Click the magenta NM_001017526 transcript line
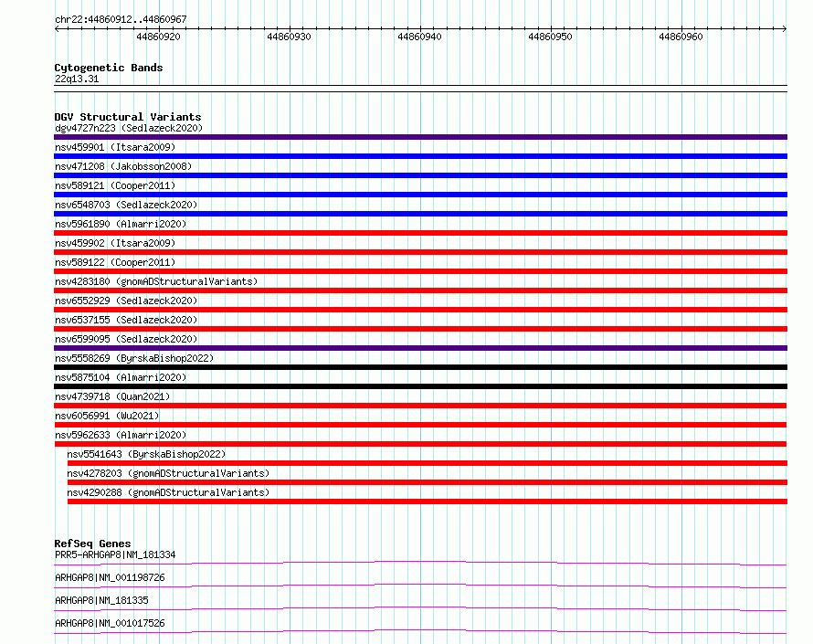The width and height of the screenshot is (813, 644). pyautogui.click(x=420, y=631)
